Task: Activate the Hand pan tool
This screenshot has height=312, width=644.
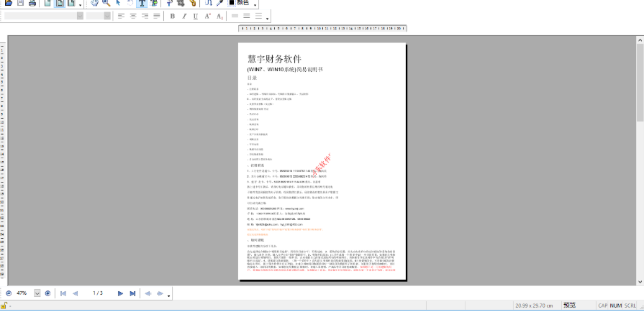Action: [x=95, y=3]
